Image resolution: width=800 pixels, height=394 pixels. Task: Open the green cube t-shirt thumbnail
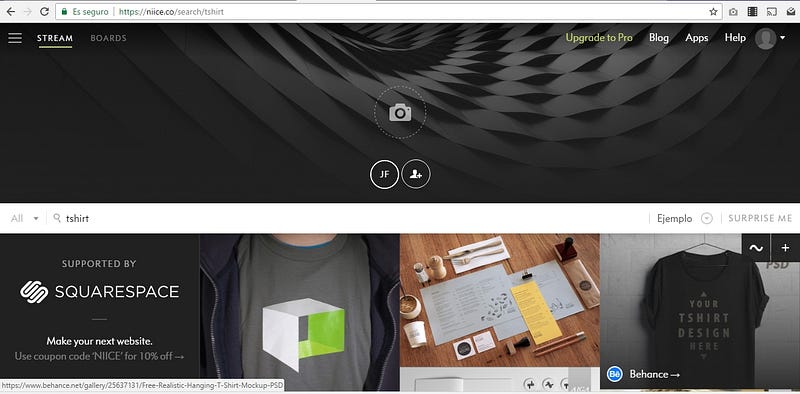pyautogui.click(x=299, y=313)
